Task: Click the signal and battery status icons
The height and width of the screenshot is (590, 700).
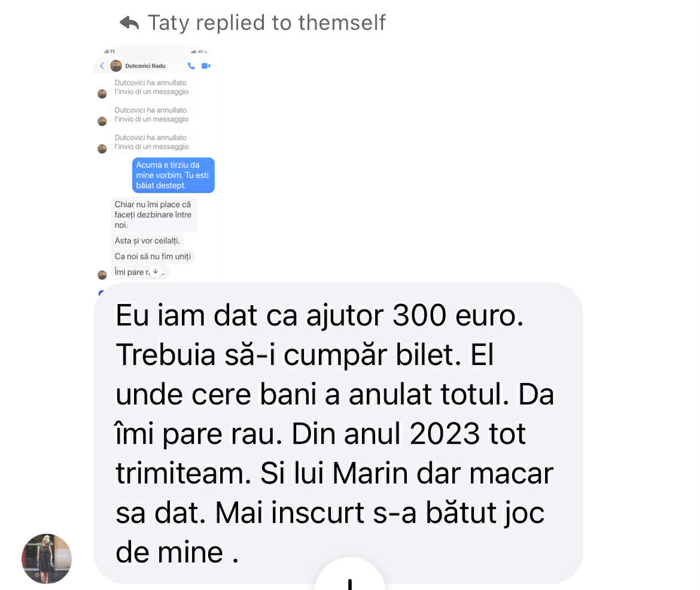Action: tap(200, 52)
